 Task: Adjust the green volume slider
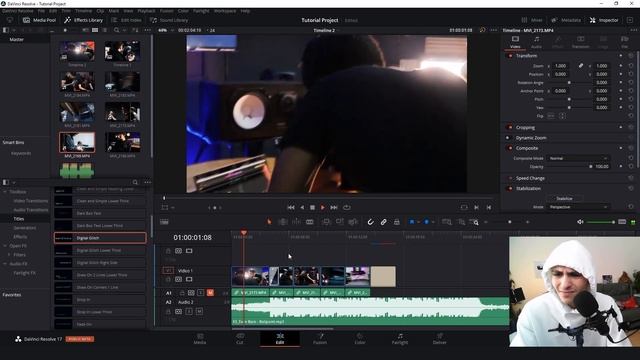click(x=600, y=222)
